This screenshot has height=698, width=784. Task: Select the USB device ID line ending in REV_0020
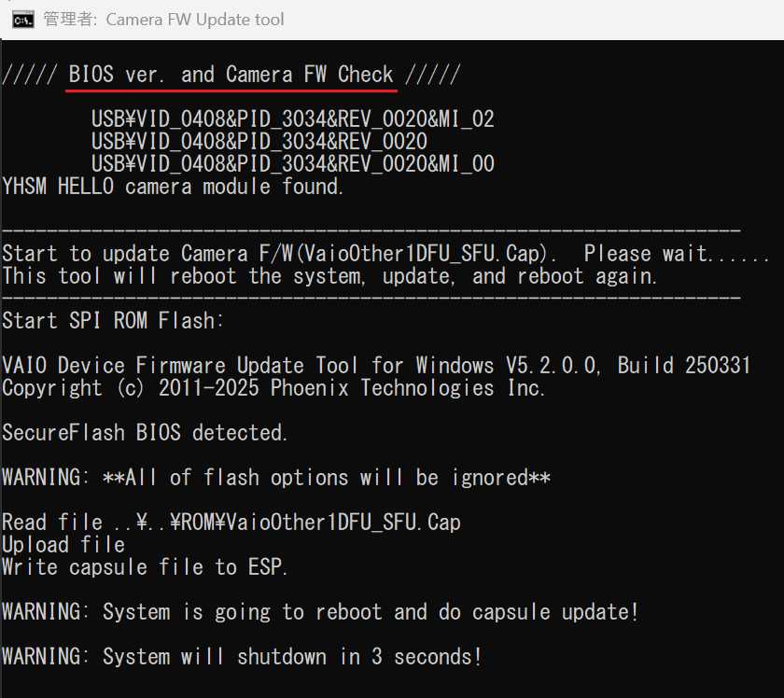tap(259, 142)
